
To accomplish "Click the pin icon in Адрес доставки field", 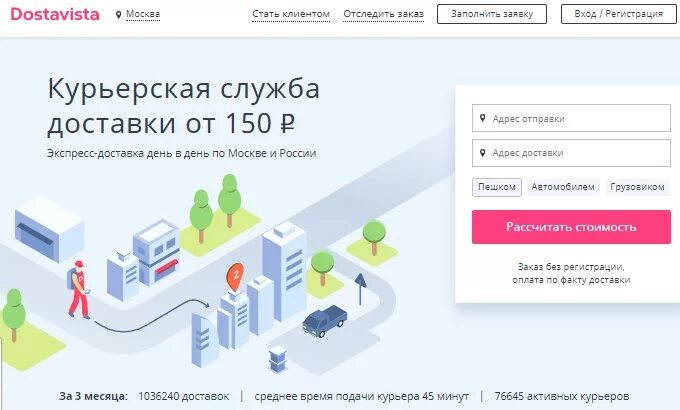I will pyautogui.click(x=482, y=153).
